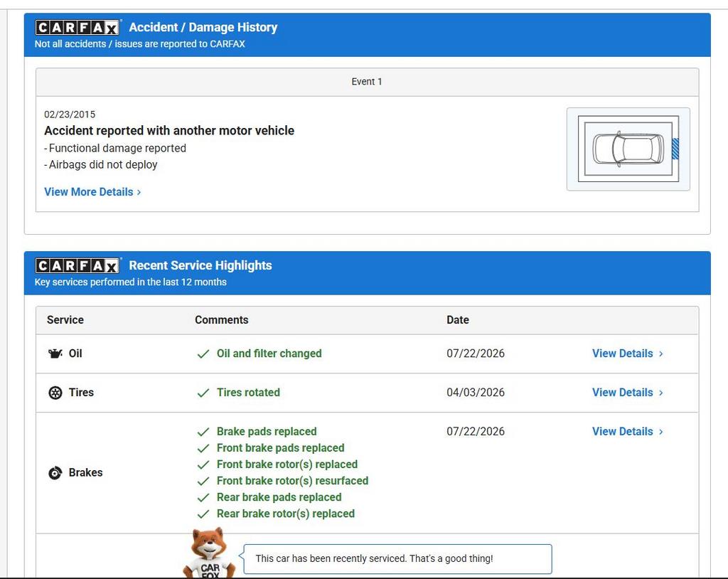This screenshot has width=728, height=579.
Task: Click the Oil row date 07/22/2026
Action: pyautogui.click(x=476, y=354)
